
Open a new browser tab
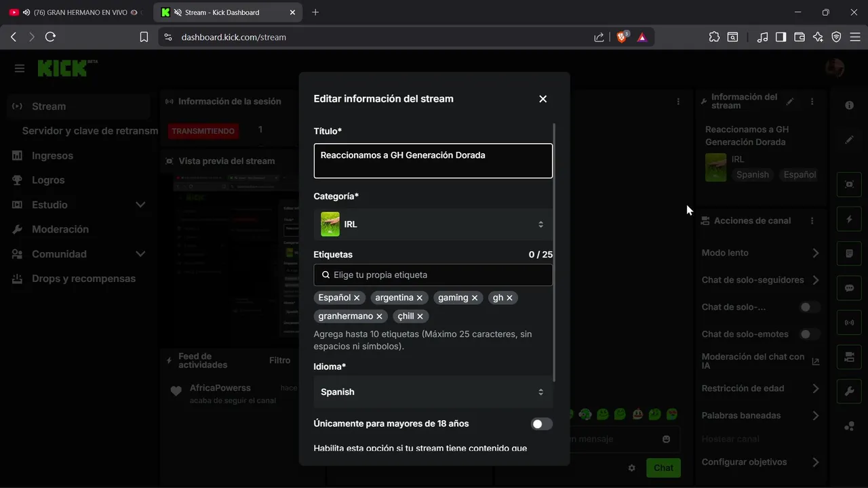click(315, 12)
